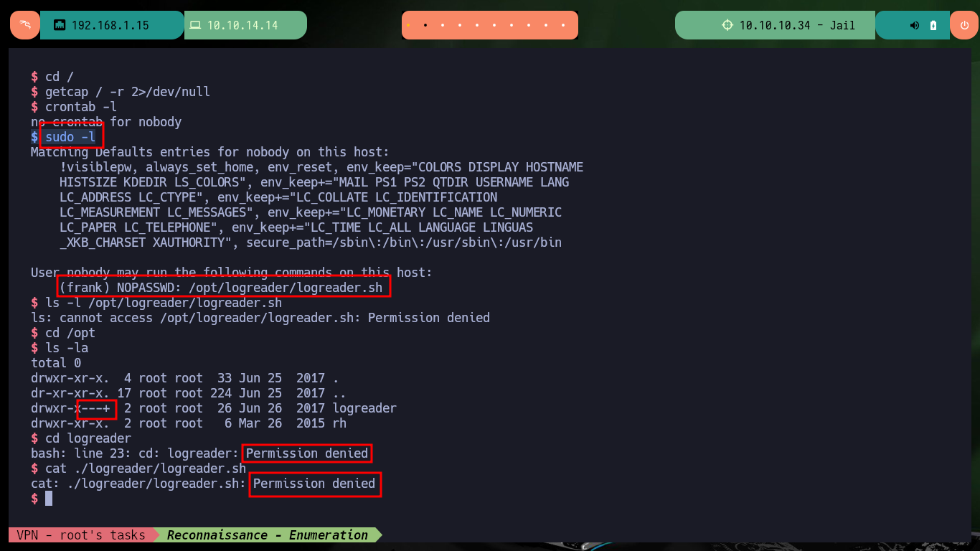Select the "VPN - root's tasks" tmux window
This screenshot has height=551, width=980.
(81, 535)
